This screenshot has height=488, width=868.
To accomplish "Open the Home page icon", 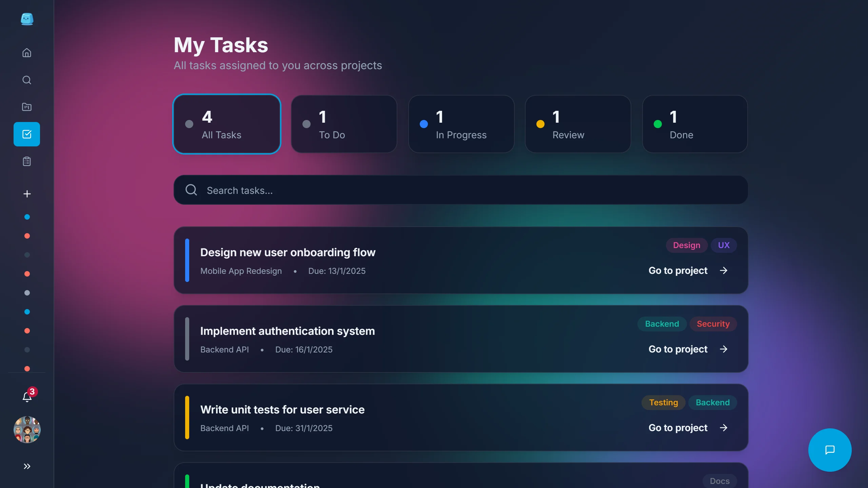I will coord(27,53).
